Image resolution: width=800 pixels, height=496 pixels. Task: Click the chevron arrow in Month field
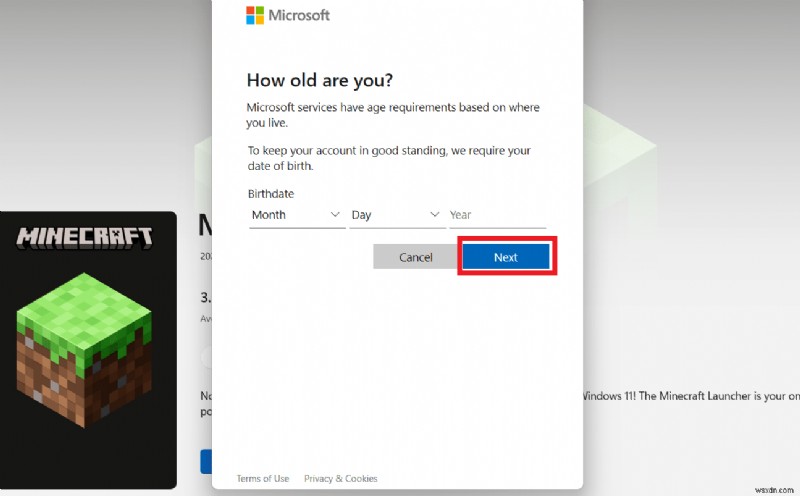pyautogui.click(x=335, y=215)
